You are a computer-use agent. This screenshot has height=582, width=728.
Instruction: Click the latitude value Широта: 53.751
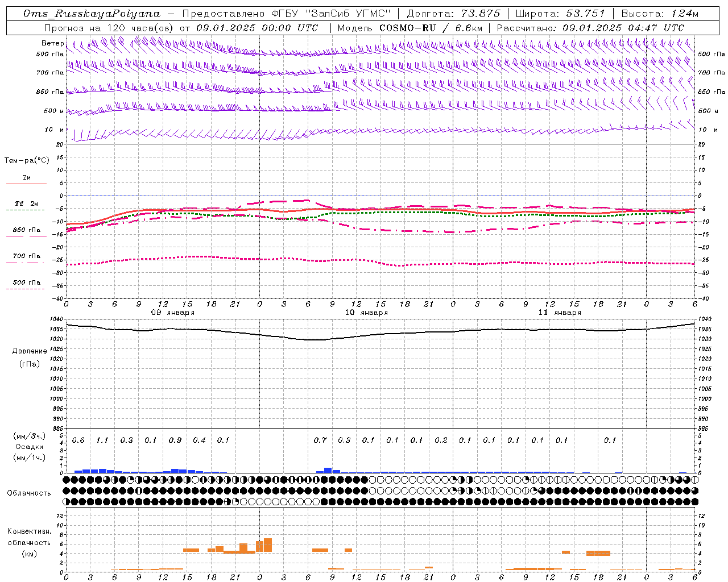(x=560, y=14)
